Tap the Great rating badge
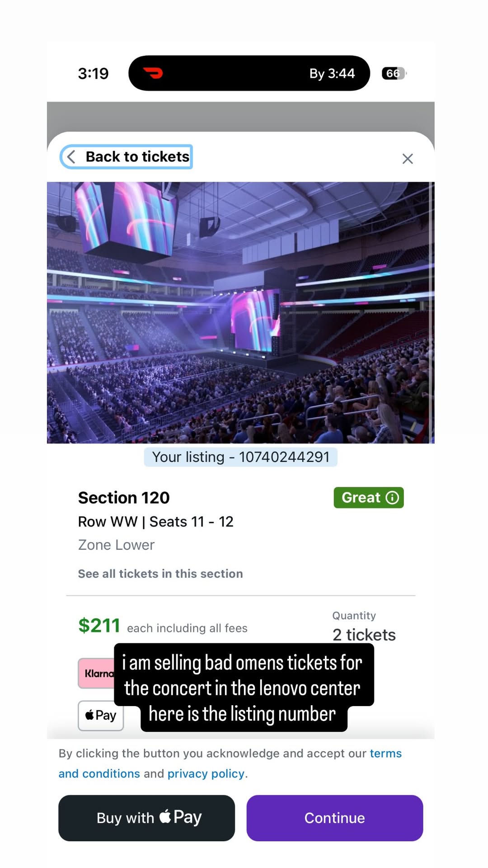This screenshot has height=868, width=488. pyautogui.click(x=361, y=498)
